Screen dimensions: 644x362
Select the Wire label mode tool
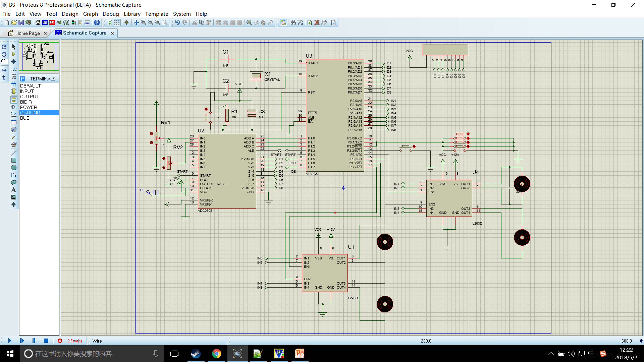pos(14,69)
